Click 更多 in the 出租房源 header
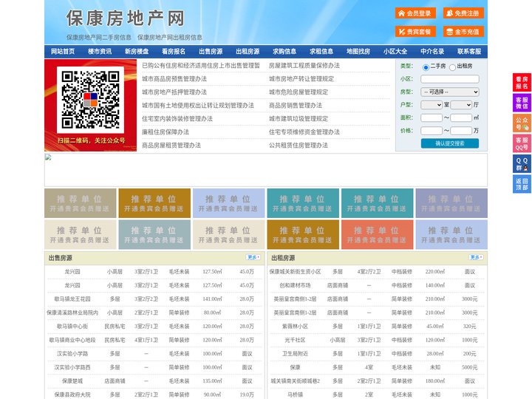The width and height of the screenshot is (532, 399). 476,257
